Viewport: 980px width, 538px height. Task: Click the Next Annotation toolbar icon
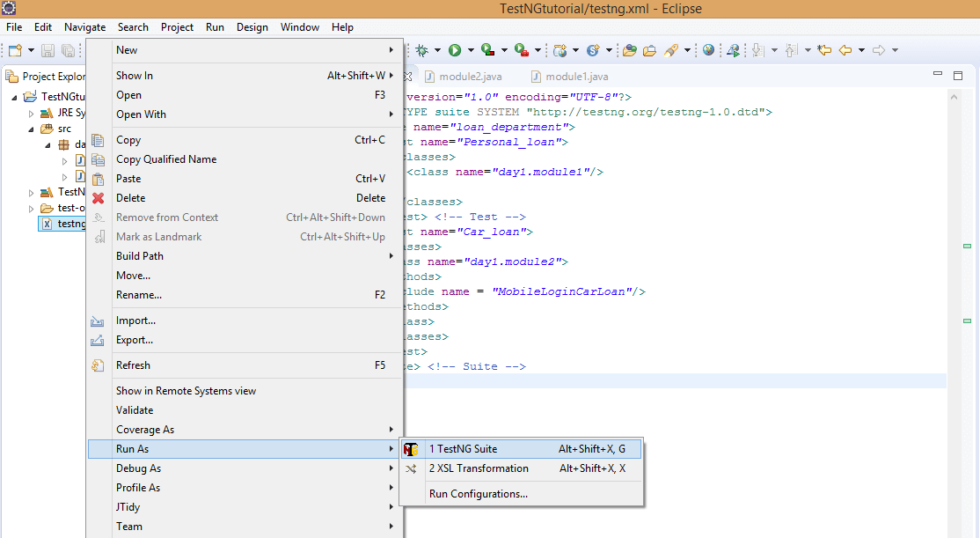pos(758,50)
